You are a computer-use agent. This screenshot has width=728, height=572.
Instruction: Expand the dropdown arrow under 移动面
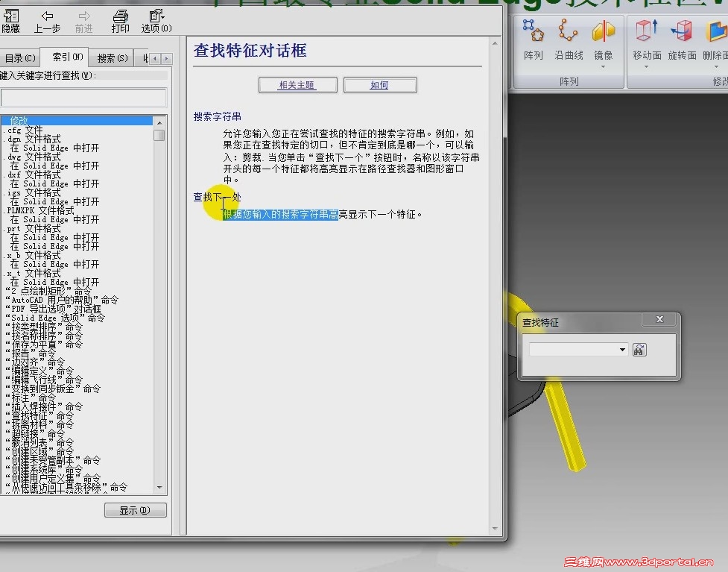point(646,67)
